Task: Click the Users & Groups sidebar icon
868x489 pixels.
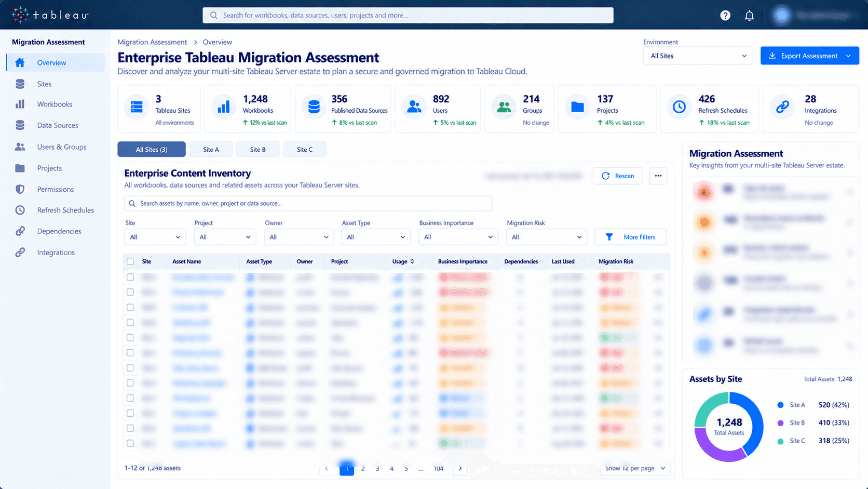Action: pyautogui.click(x=20, y=147)
